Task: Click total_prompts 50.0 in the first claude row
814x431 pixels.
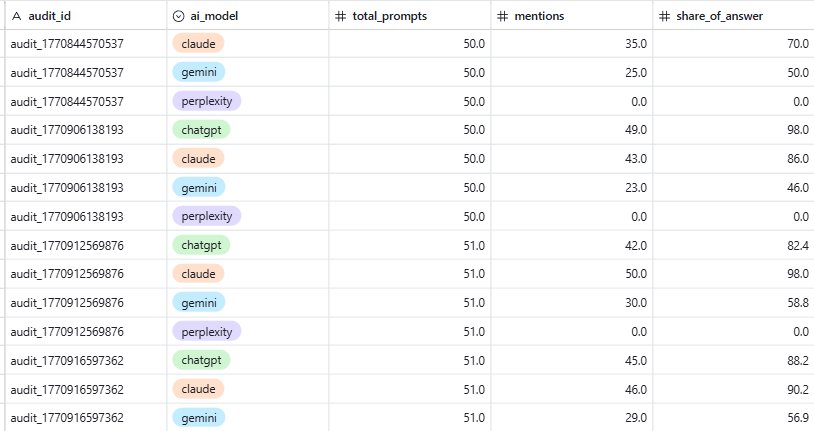Action: click(410, 44)
